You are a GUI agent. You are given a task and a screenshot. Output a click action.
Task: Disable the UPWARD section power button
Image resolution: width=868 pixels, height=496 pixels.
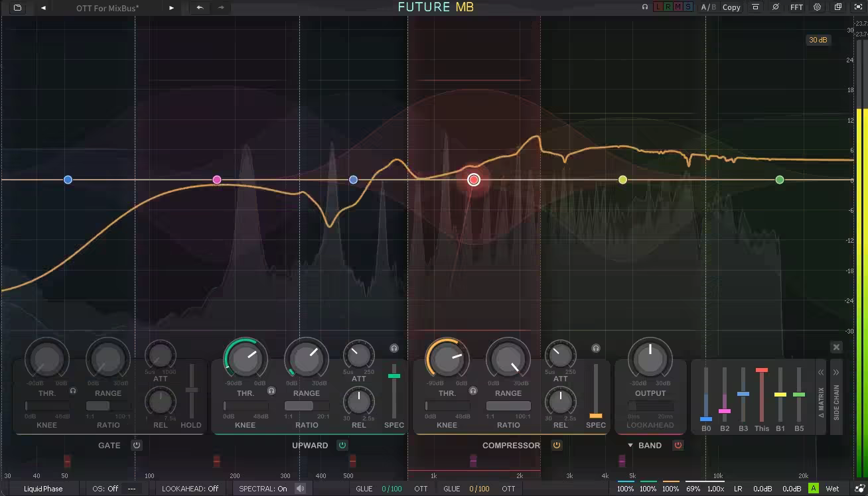[x=342, y=445]
